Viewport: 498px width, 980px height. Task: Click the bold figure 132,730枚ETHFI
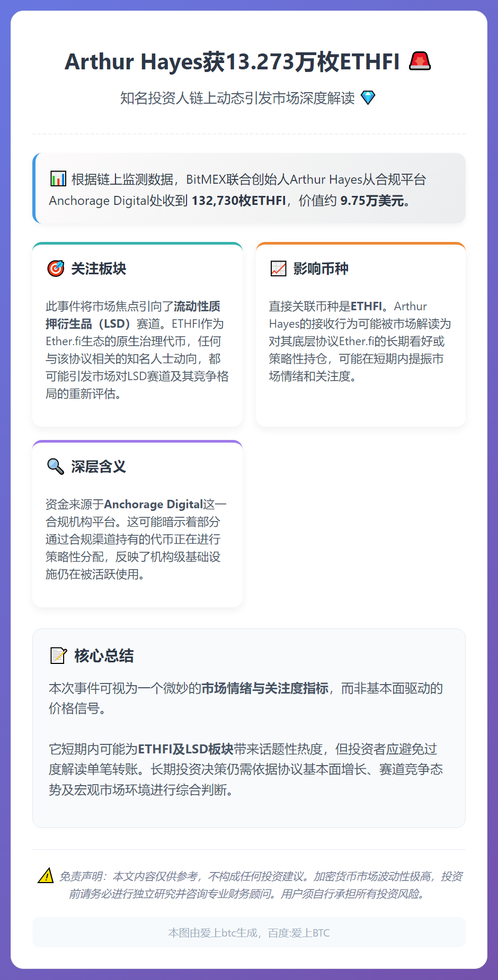[x=238, y=201]
